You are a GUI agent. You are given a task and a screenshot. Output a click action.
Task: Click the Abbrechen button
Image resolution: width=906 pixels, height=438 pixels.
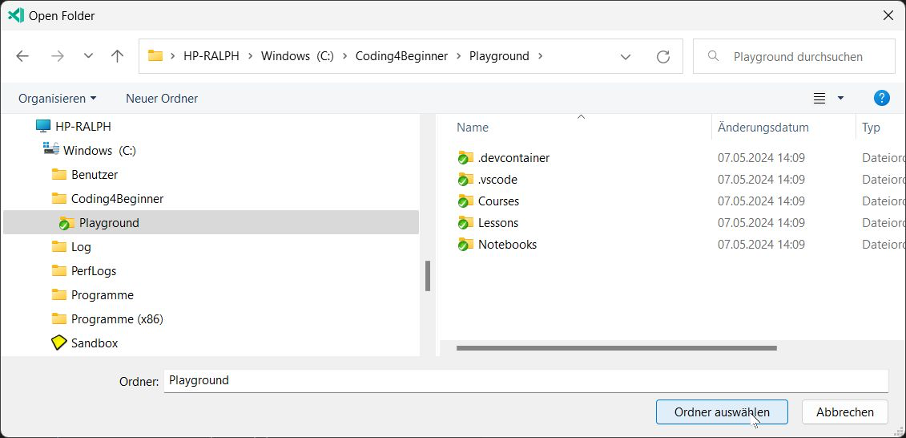pyautogui.click(x=845, y=412)
